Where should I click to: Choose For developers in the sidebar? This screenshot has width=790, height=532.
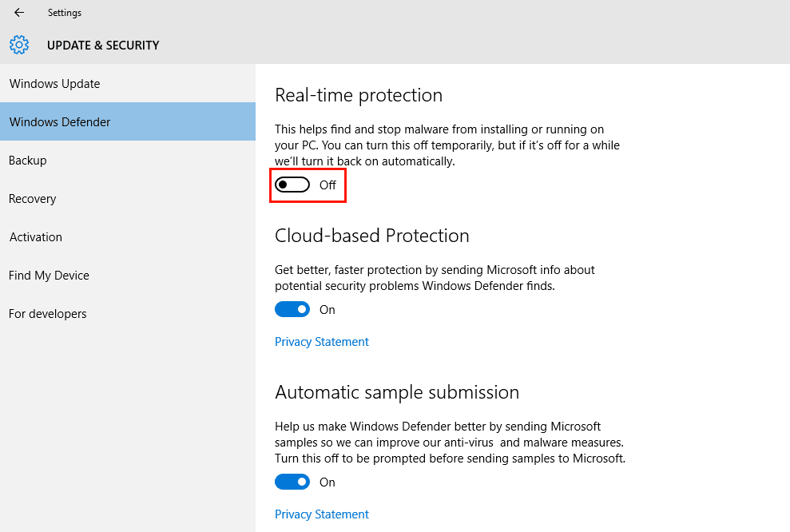point(128,313)
